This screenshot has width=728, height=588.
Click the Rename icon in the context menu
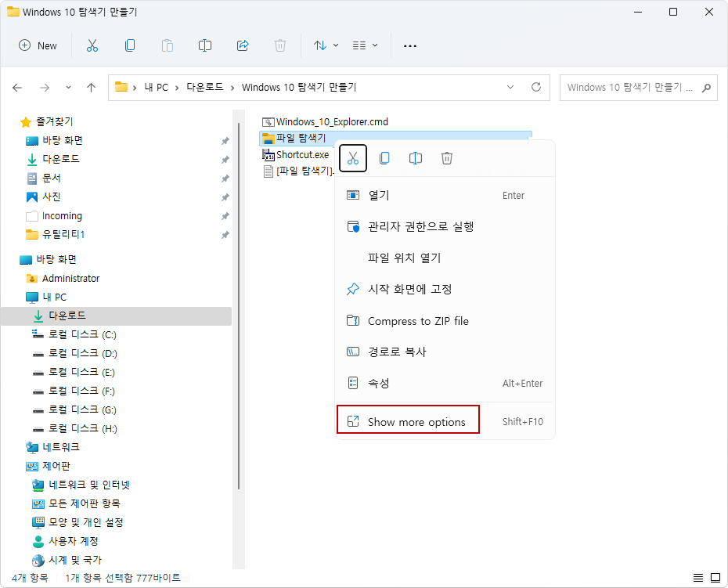[x=416, y=158]
